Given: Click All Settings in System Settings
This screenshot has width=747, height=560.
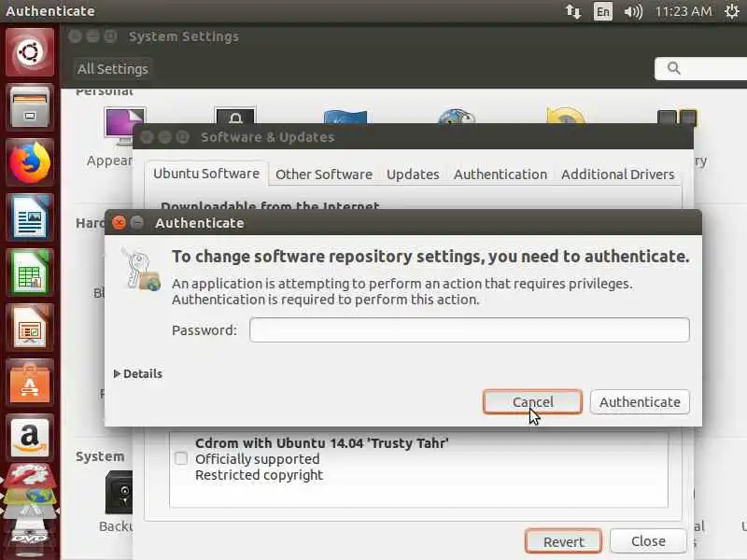Looking at the screenshot, I should [x=113, y=68].
